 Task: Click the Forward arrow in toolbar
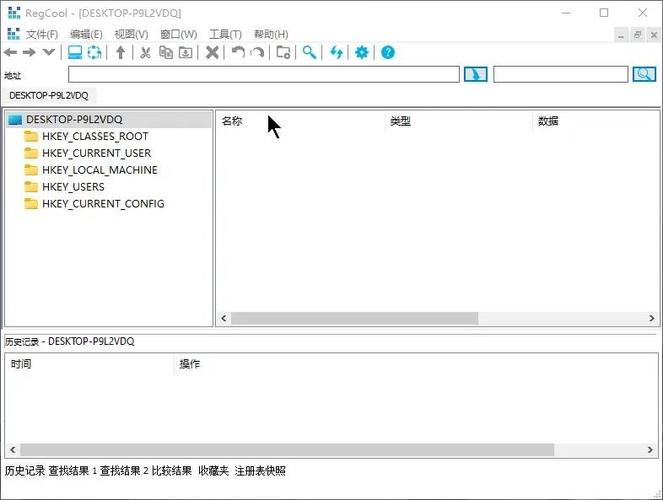[x=29, y=52]
